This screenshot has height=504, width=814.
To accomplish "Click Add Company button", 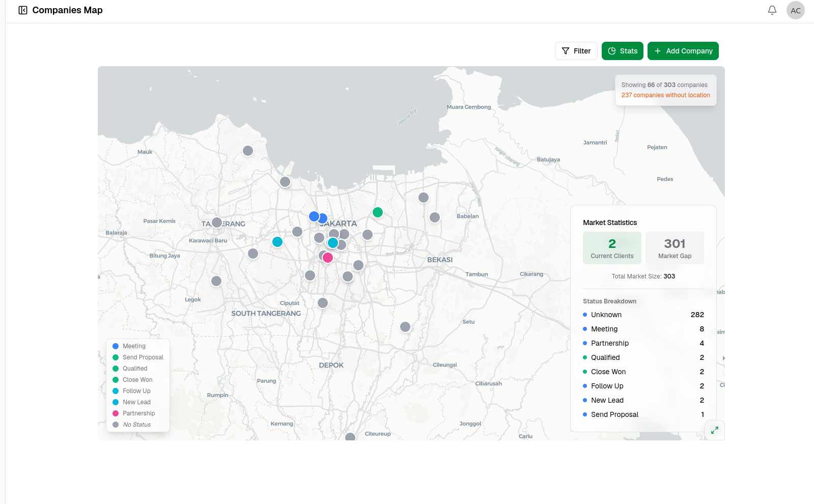I will 683,51.
